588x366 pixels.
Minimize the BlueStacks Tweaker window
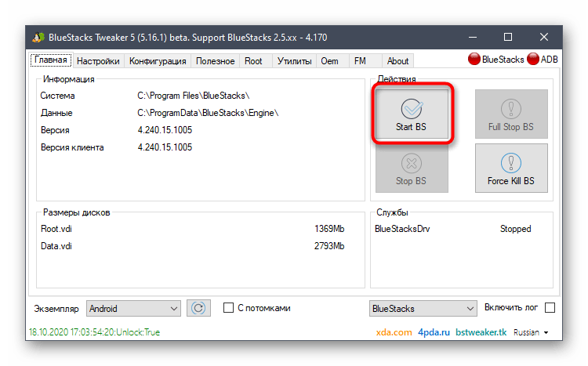tap(473, 37)
